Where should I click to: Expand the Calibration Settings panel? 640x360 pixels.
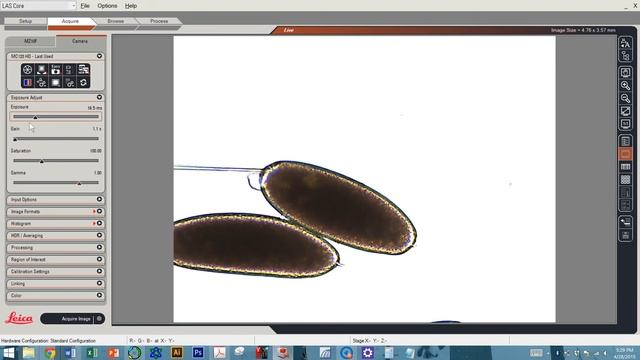click(x=99, y=271)
